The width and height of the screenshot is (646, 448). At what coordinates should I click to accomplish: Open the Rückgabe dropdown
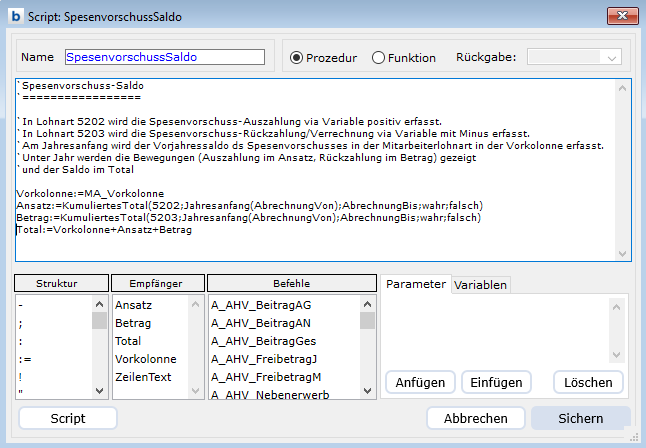tap(574, 58)
